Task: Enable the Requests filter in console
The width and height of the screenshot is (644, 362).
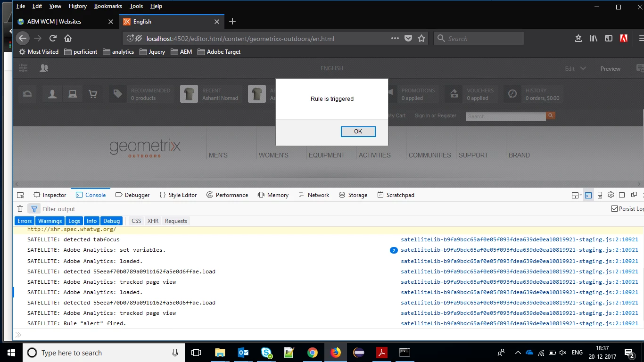Action: pyautogui.click(x=176, y=221)
